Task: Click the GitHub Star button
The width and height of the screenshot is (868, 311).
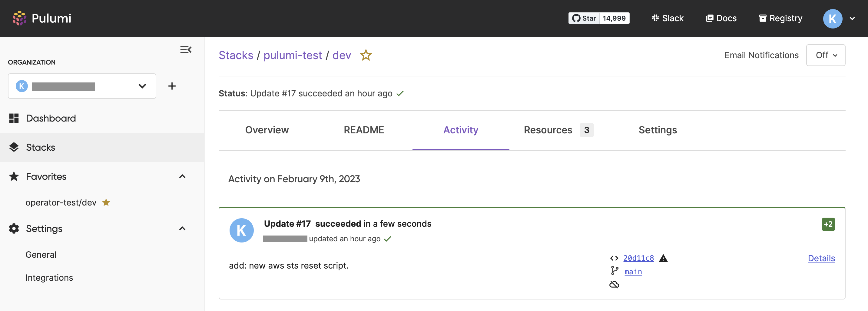Action: (x=584, y=18)
